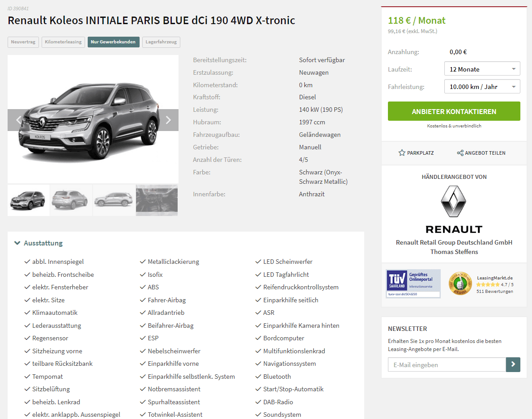Click the 511 Bewertungen rating text
This screenshot has width=532, height=419.
pyautogui.click(x=495, y=292)
